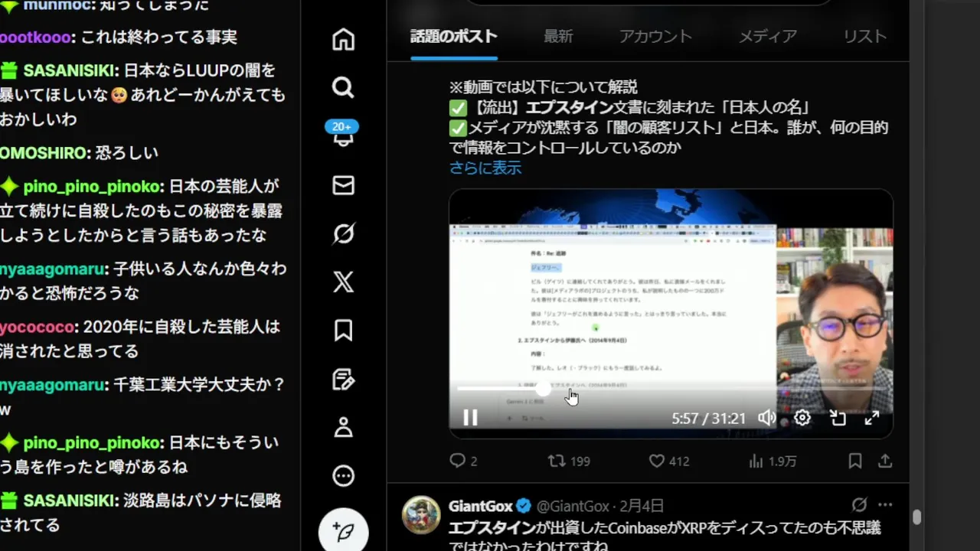Screen dimensions: 980x551
Task: Click the video time 5:57 / 31:21
Action: (708, 419)
